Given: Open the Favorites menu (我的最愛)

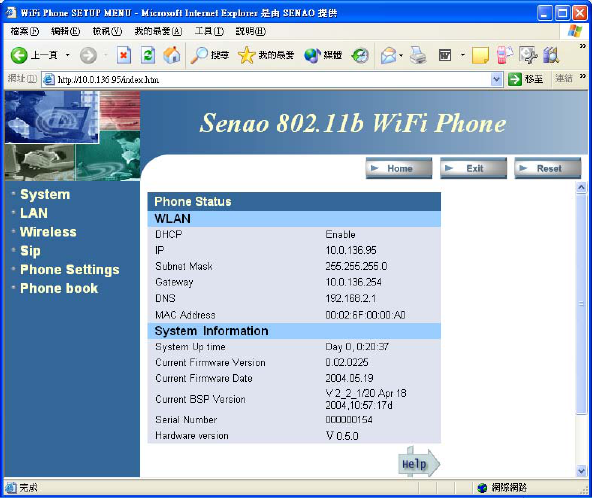Looking at the screenshot, I should pyautogui.click(x=158, y=31).
